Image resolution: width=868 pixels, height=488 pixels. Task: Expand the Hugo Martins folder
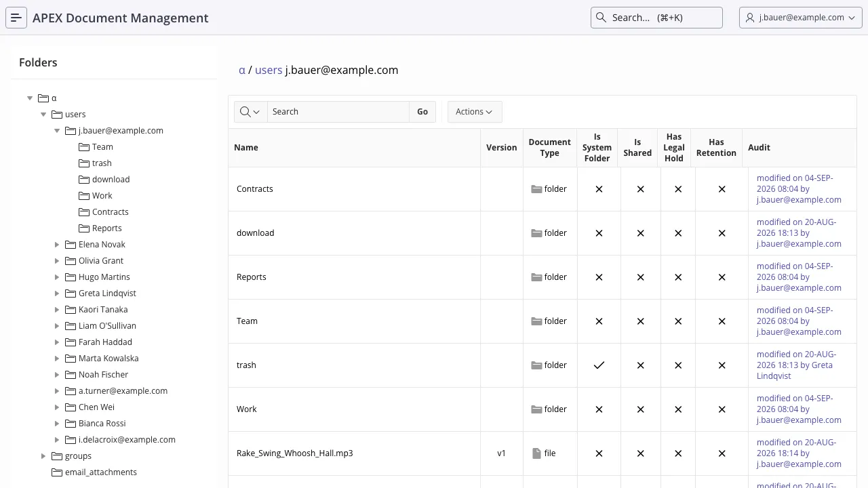pyautogui.click(x=57, y=277)
